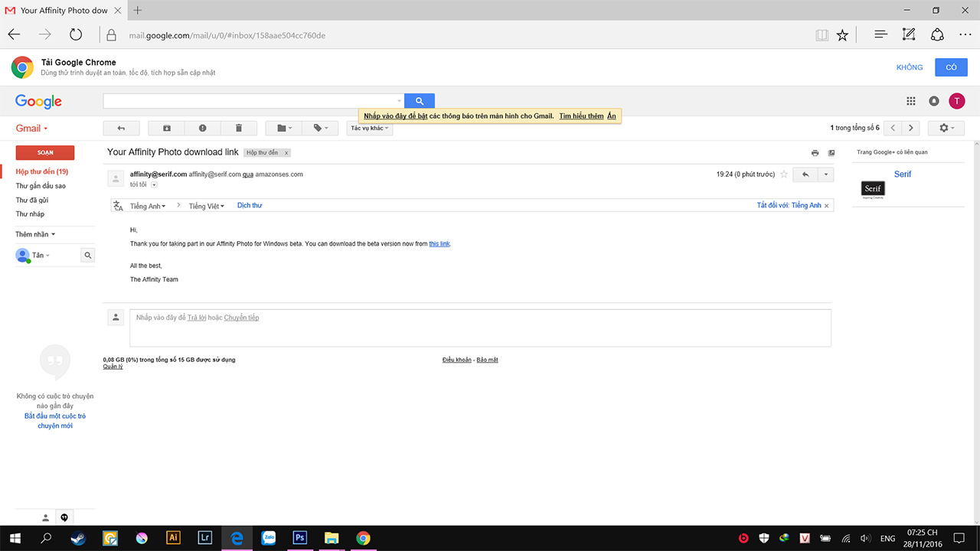Image resolution: width=980 pixels, height=551 pixels.
Task: Open Edge reading view
Action: click(822, 34)
